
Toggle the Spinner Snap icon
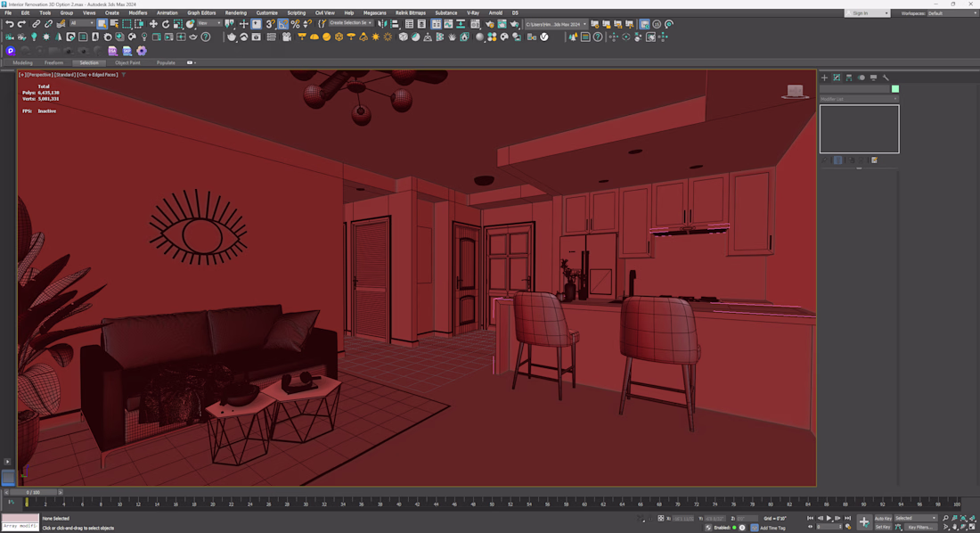[x=307, y=24]
